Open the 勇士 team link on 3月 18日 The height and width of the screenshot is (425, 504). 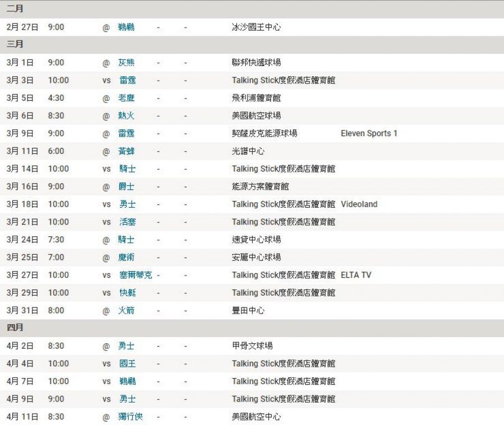(x=127, y=204)
